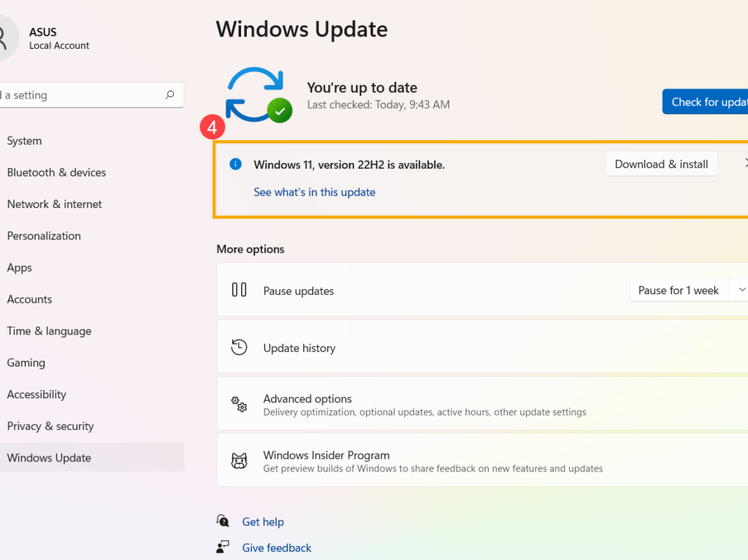Open Privacy & security settings
This screenshot has height=560, width=748.
coord(50,426)
